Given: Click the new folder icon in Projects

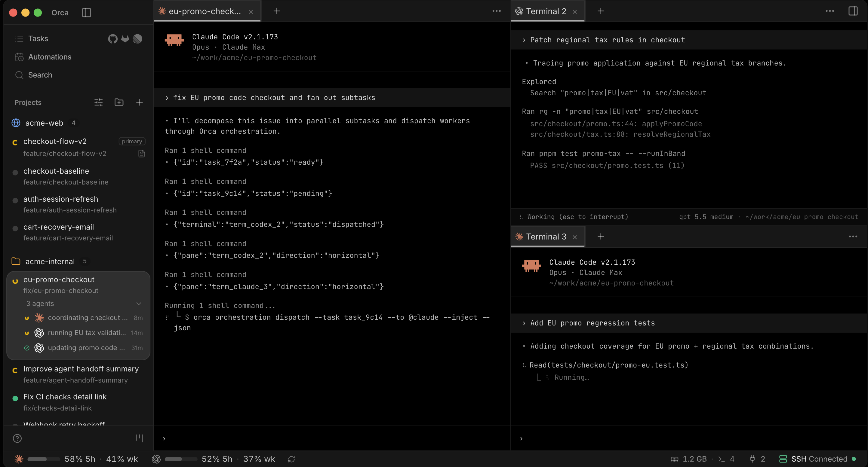Looking at the screenshot, I should (x=119, y=102).
